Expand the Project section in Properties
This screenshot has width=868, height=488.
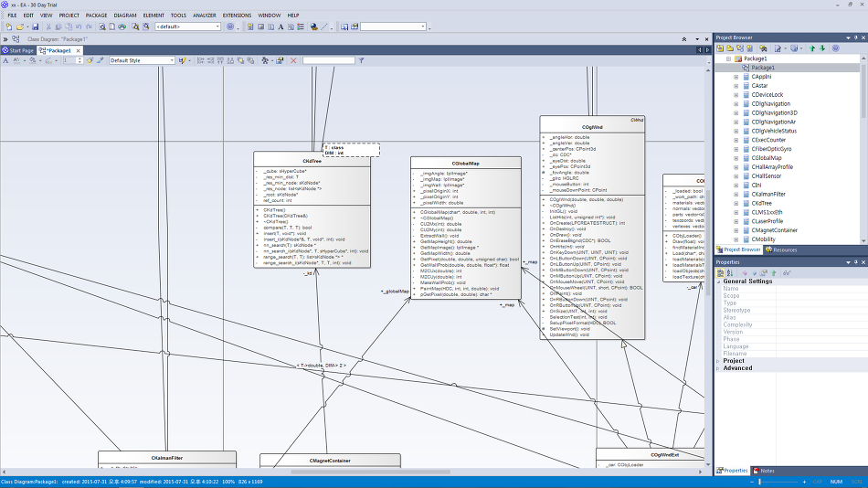(x=718, y=361)
